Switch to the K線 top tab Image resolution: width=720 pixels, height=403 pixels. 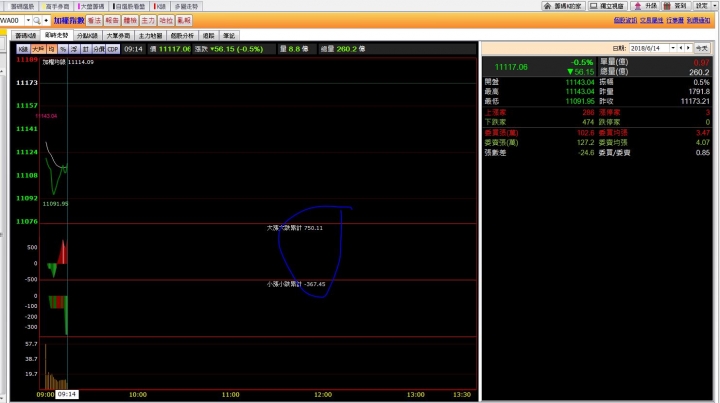[x=160, y=6]
